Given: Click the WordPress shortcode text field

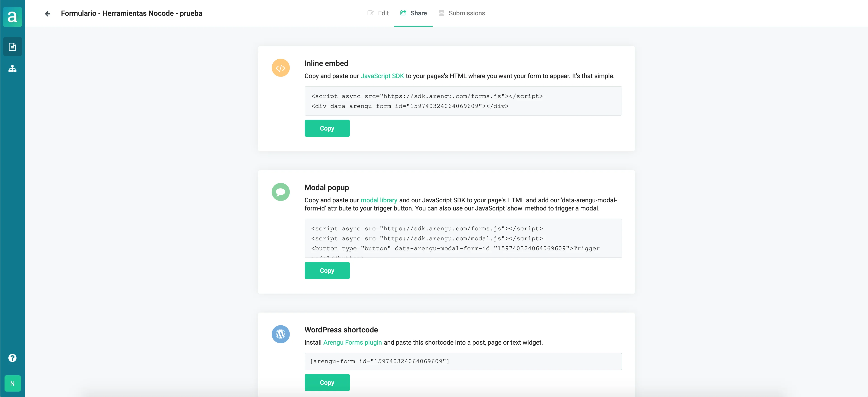Looking at the screenshot, I should pos(463,361).
